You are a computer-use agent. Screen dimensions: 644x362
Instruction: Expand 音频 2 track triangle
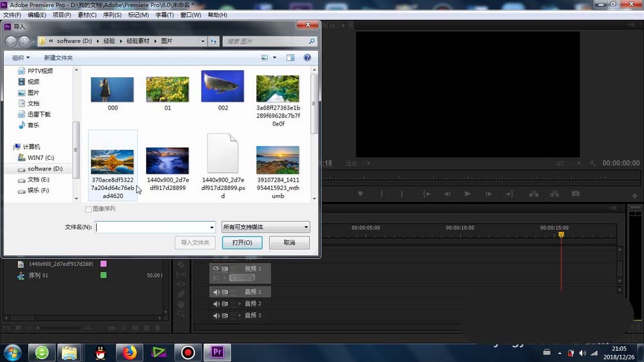(240, 303)
